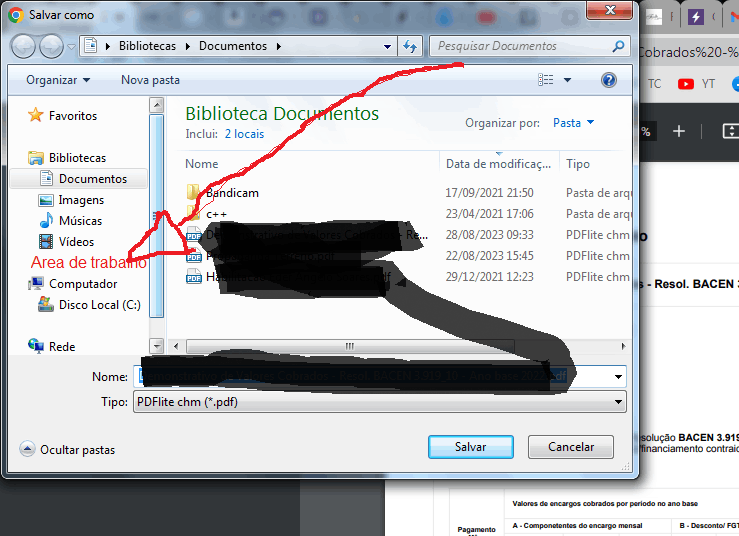Screen dimensions: 739x536
Task: Click the Forward navigation arrow button
Action: [x=51, y=46]
